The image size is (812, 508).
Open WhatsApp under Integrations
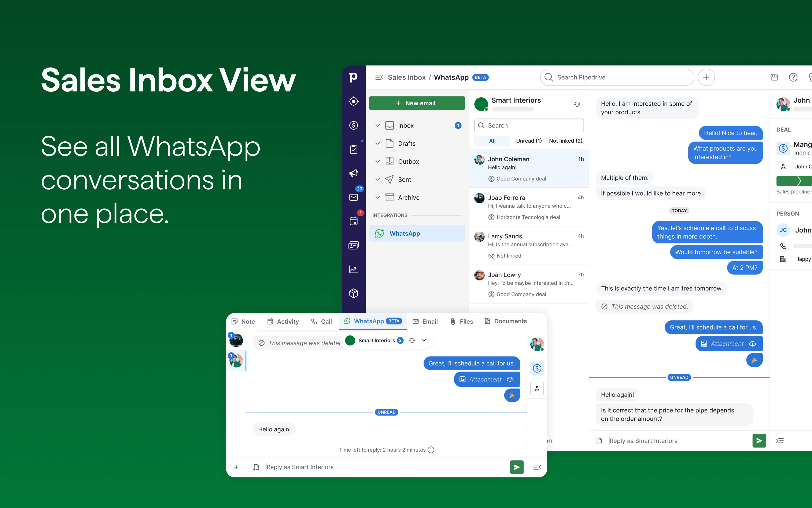417,233
